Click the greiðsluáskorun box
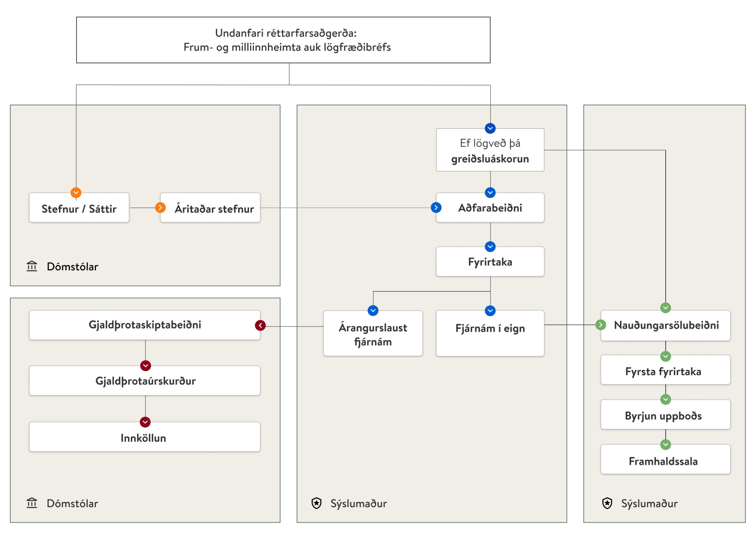756x537 pixels. pyautogui.click(x=490, y=150)
